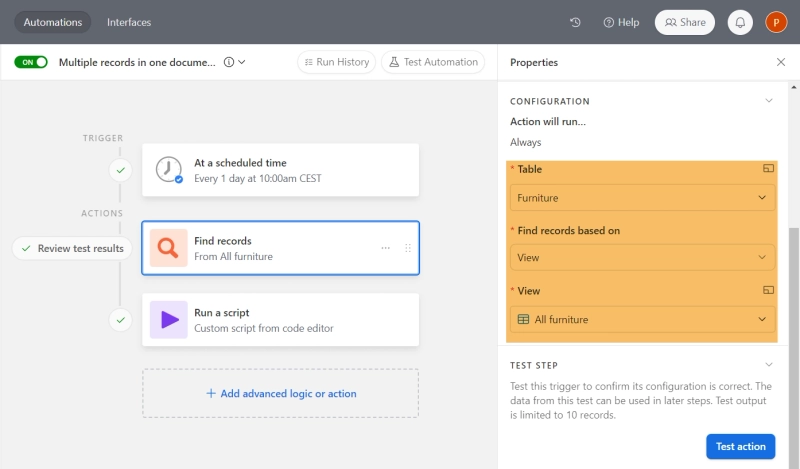Click the Test action button
Image resolution: width=800 pixels, height=469 pixels.
[x=740, y=447]
